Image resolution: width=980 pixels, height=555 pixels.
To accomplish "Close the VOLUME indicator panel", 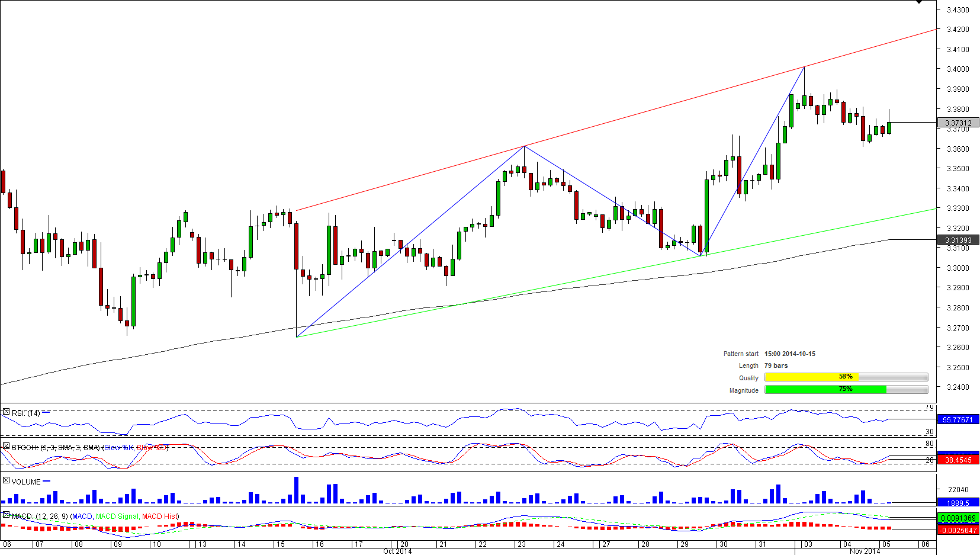I will (x=6, y=480).
